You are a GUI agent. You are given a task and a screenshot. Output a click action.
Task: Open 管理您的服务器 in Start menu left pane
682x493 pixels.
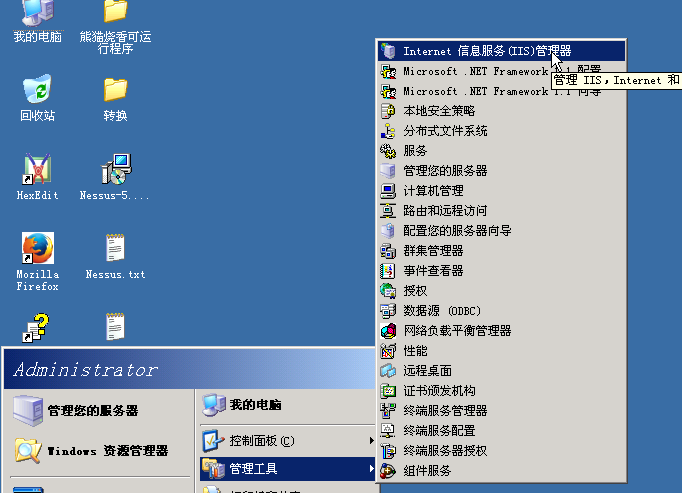tap(99, 410)
